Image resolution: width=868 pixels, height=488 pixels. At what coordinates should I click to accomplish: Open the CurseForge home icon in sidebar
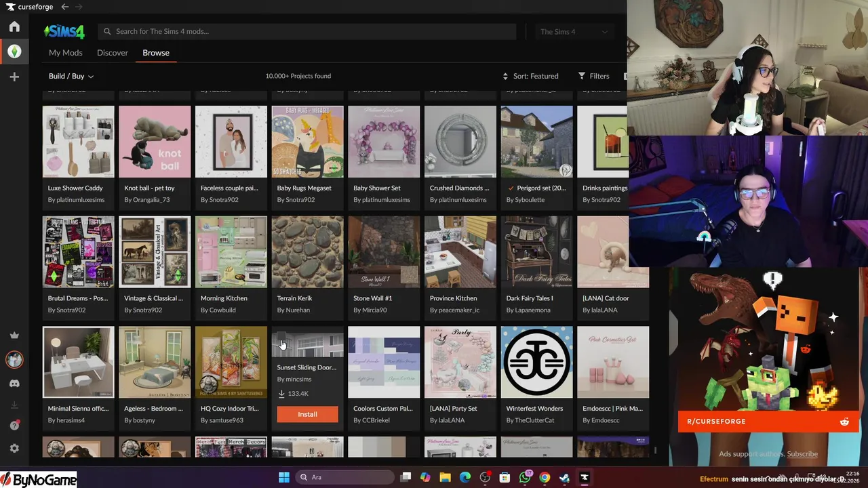click(14, 26)
